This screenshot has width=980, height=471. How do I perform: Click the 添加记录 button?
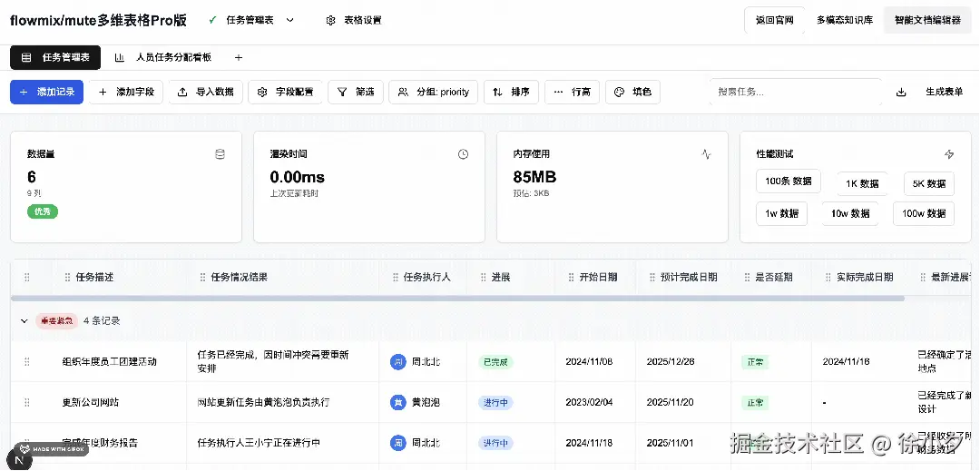pyautogui.click(x=47, y=92)
